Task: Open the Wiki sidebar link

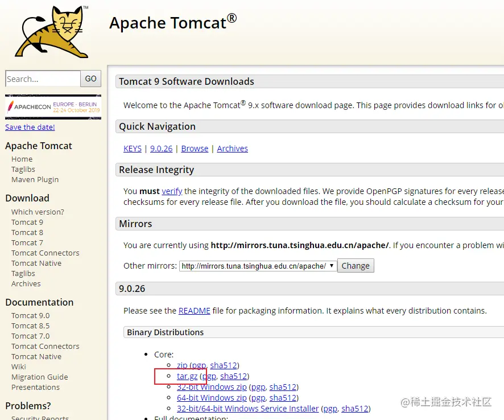Action: pyautogui.click(x=19, y=367)
